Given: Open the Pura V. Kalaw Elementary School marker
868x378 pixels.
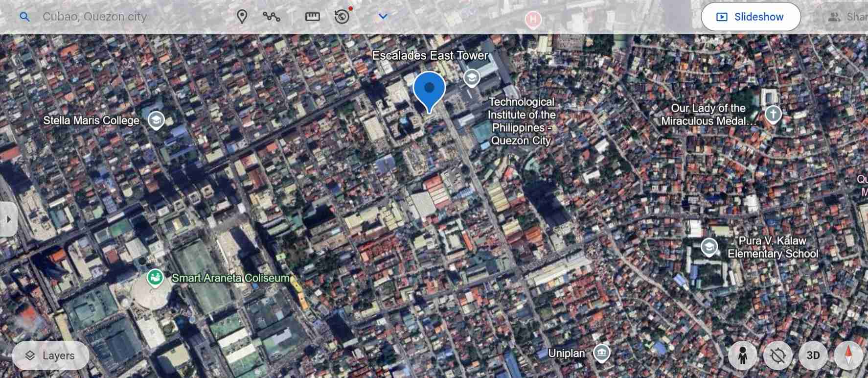Looking at the screenshot, I should [709, 247].
